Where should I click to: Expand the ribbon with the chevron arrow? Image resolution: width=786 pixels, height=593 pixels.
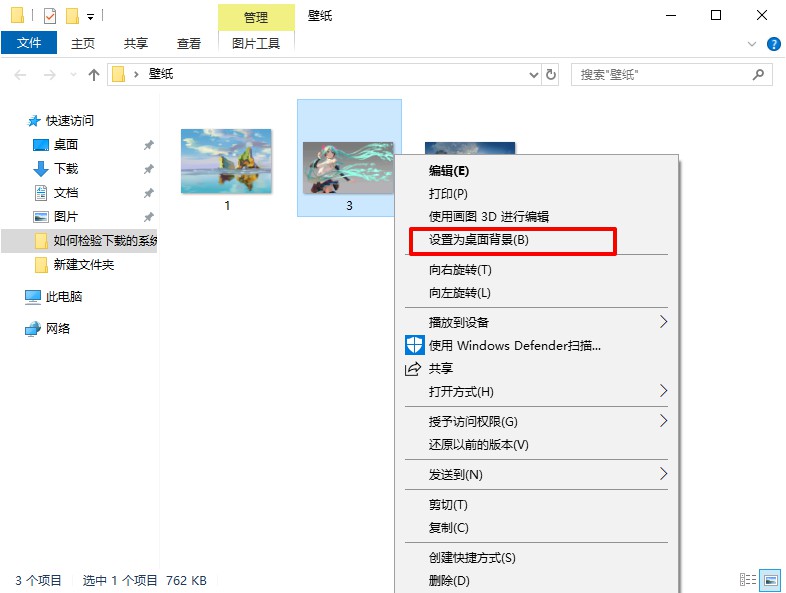point(753,44)
